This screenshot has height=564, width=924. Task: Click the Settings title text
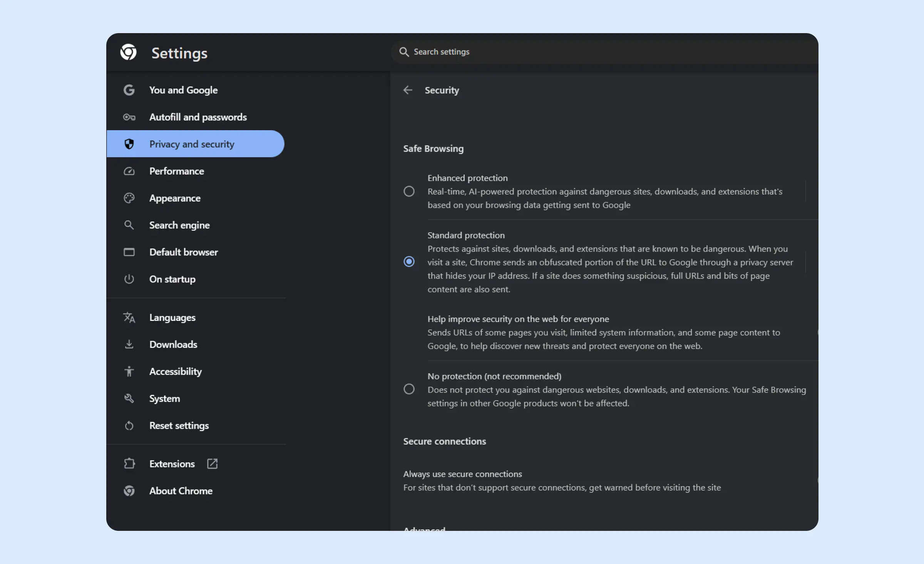(179, 53)
